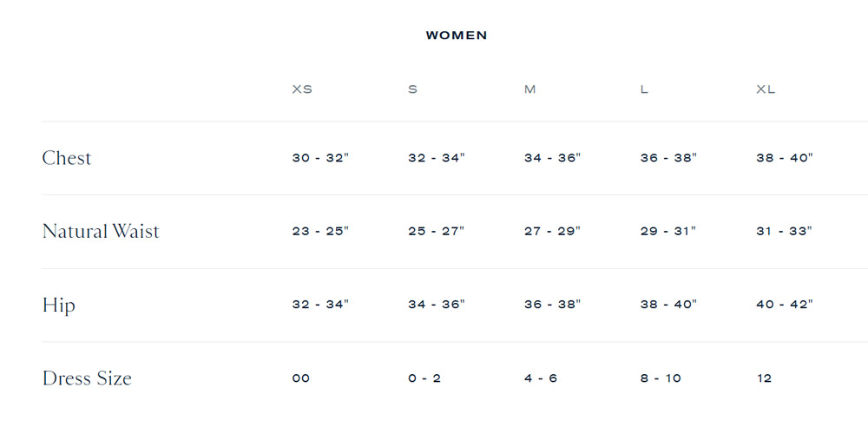Select the S size column header

[412, 89]
